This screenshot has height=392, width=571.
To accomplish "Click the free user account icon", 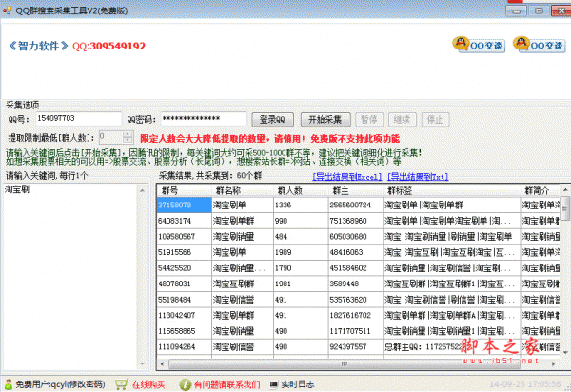I will pos(9,383).
